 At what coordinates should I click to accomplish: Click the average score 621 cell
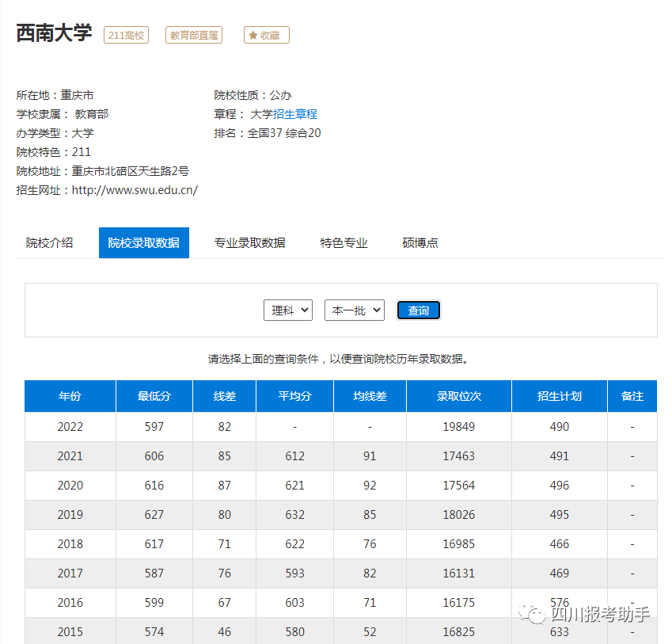tap(295, 486)
